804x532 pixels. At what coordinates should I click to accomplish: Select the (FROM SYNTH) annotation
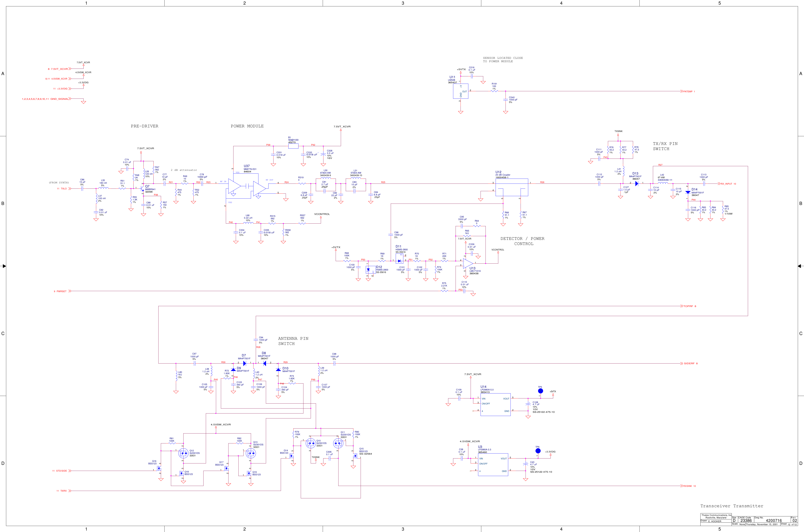pos(59,182)
